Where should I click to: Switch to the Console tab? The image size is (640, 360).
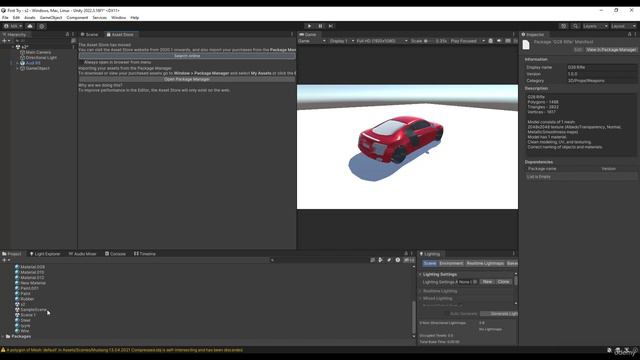[115, 254]
